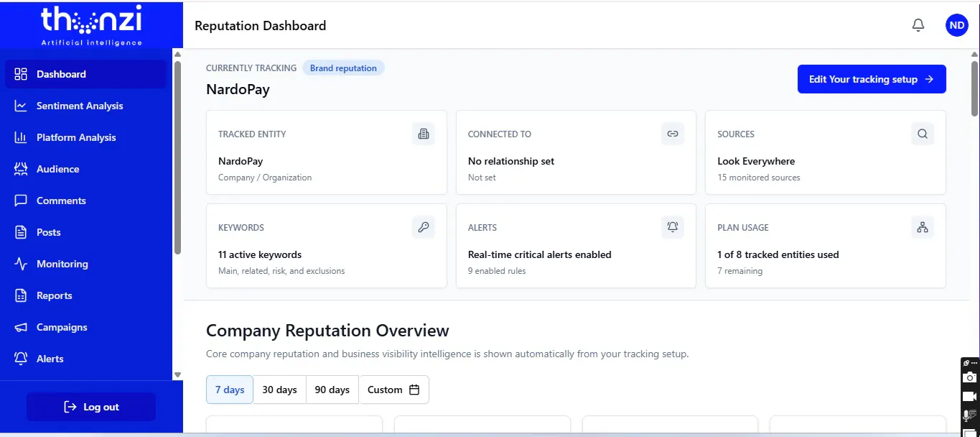Click the Campaigns megaphone icon
The width and height of the screenshot is (980, 437).
click(21, 327)
